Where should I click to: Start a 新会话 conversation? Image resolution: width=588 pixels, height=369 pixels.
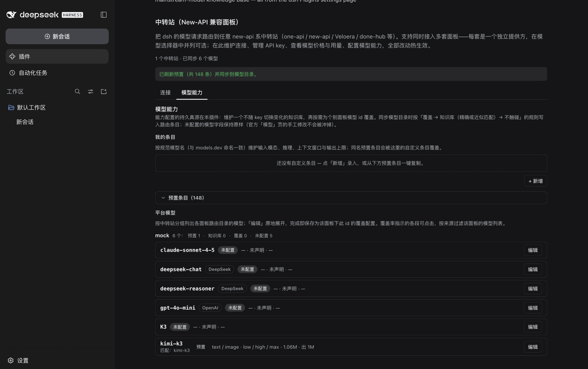tap(57, 36)
